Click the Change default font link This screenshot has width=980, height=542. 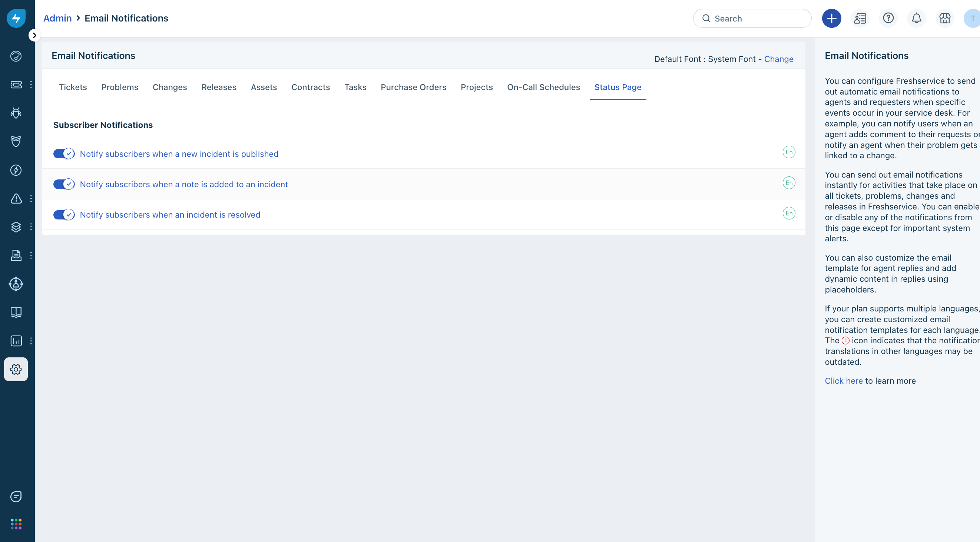tap(778, 59)
